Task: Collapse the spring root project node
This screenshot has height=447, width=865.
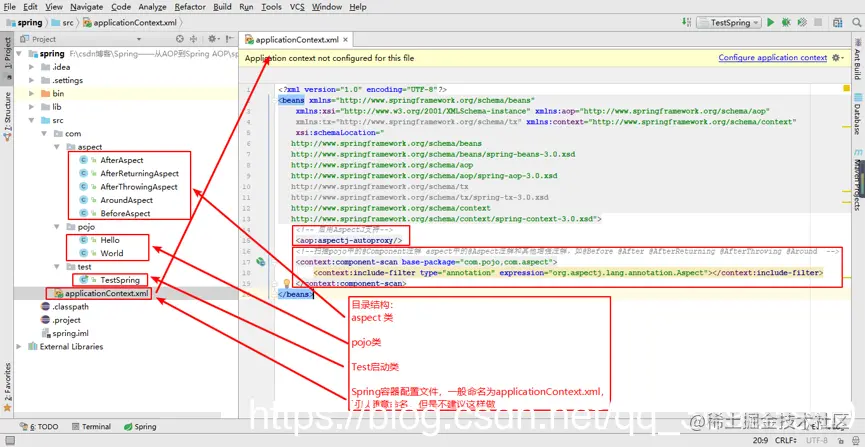Action: click(x=19, y=54)
